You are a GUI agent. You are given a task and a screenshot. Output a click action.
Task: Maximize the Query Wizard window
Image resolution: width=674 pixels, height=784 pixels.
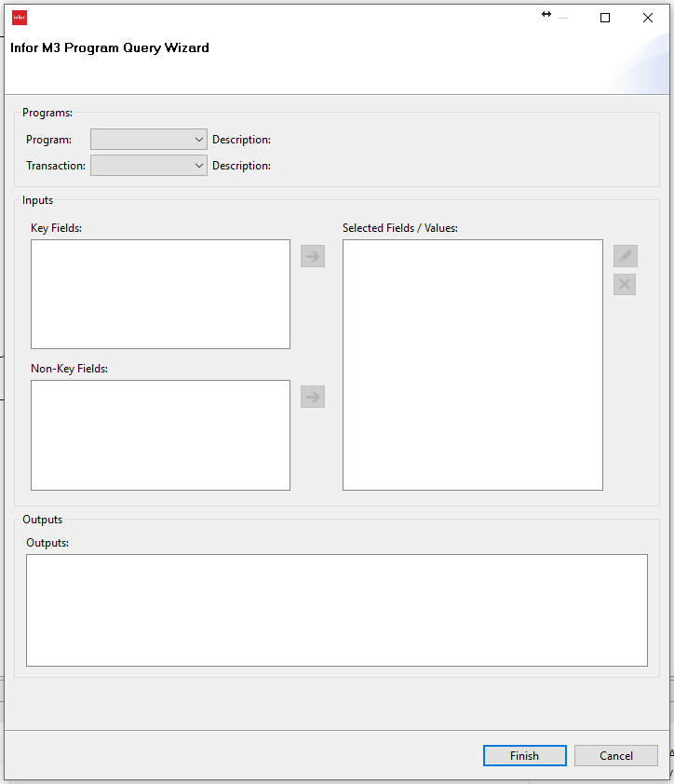605,18
